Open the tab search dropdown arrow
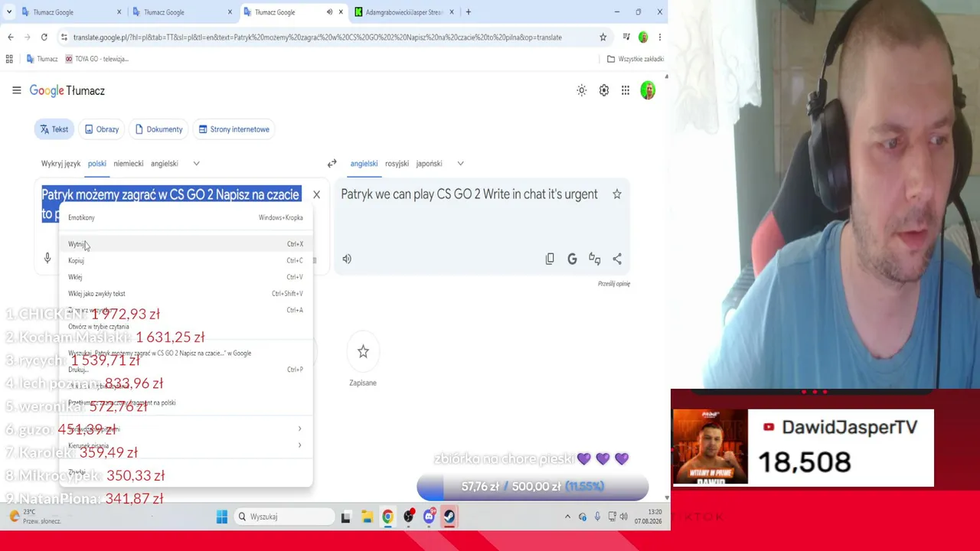Screen dimensions: 980x551 [9, 12]
